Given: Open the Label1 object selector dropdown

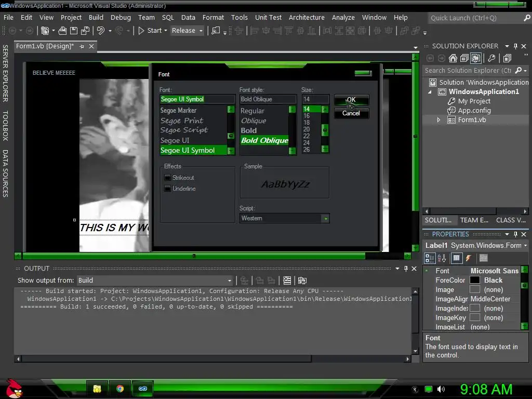Looking at the screenshot, I should (525, 245).
